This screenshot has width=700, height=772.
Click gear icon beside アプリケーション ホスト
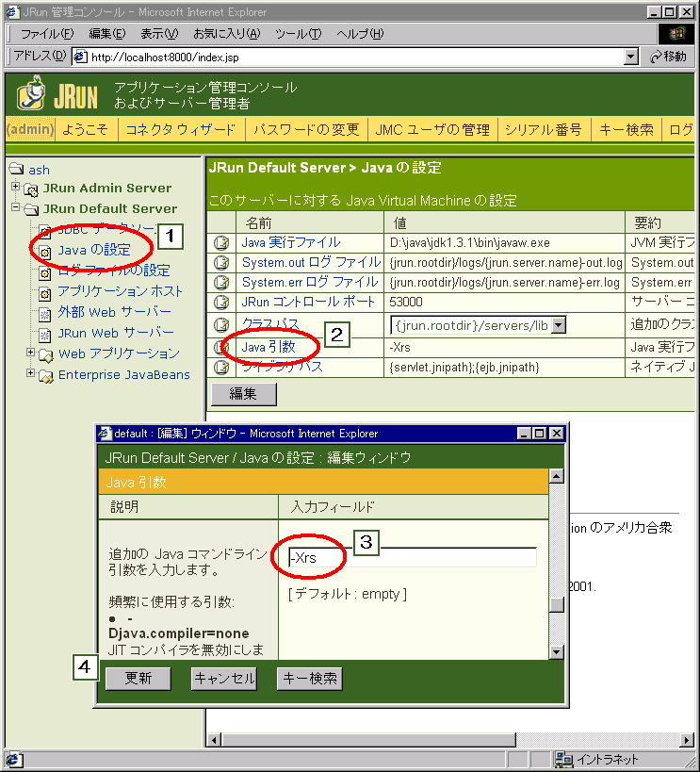pos(45,294)
